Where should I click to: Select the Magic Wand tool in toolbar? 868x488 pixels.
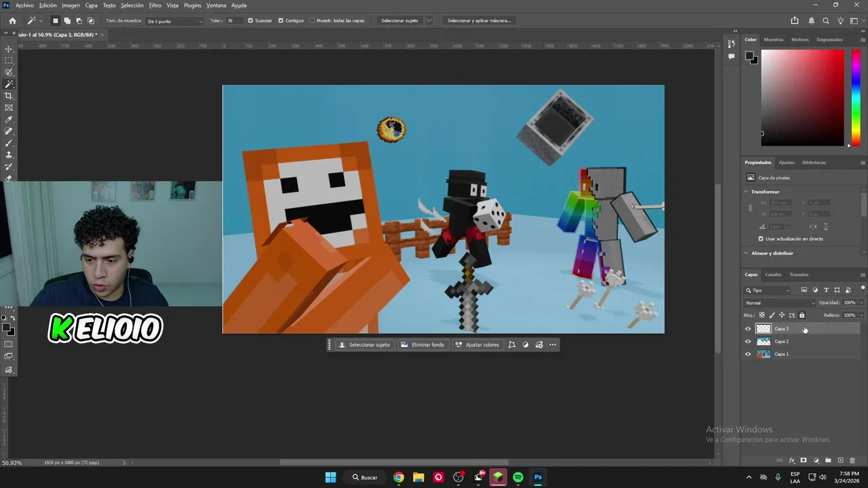pyautogui.click(x=9, y=84)
